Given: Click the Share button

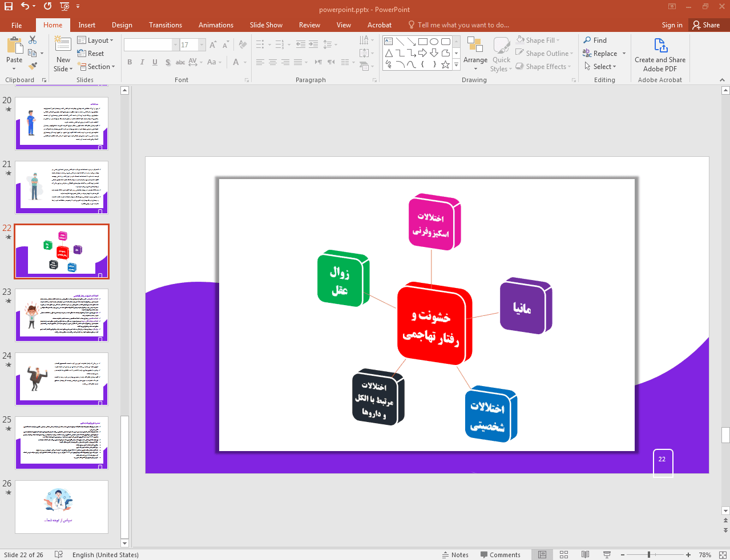Looking at the screenshot, I should pyautogui.click(x=705, y=25).
